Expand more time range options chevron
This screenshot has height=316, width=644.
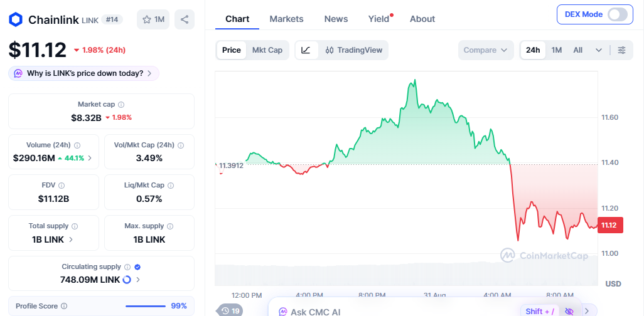pos(598,50)
